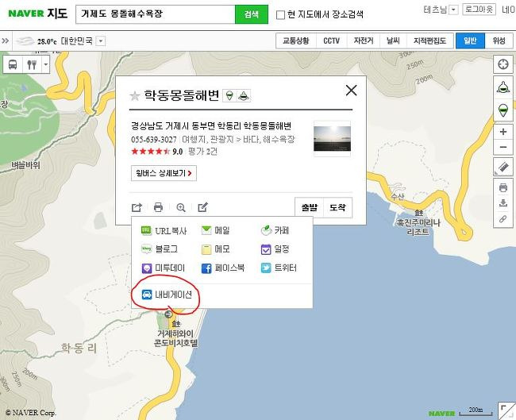Screen dimensions: 516x420
Task: Expand the left panel with double-arrow icon
Action: point(6,40)
